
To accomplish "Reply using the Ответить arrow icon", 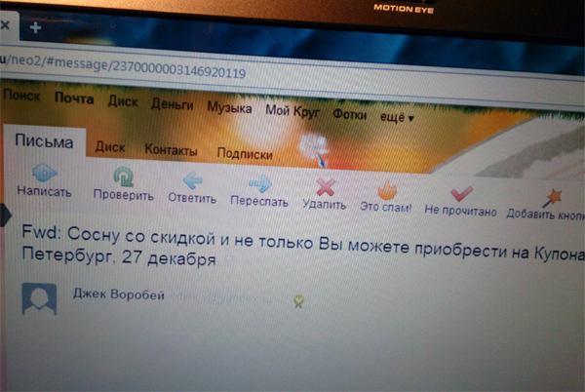I will coord(192,180).
